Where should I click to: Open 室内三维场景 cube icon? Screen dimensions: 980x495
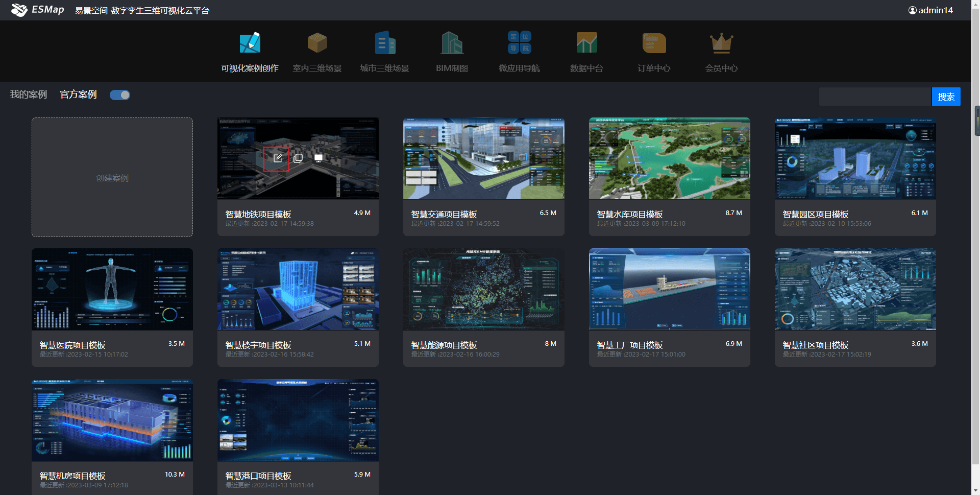pos(317,43)
